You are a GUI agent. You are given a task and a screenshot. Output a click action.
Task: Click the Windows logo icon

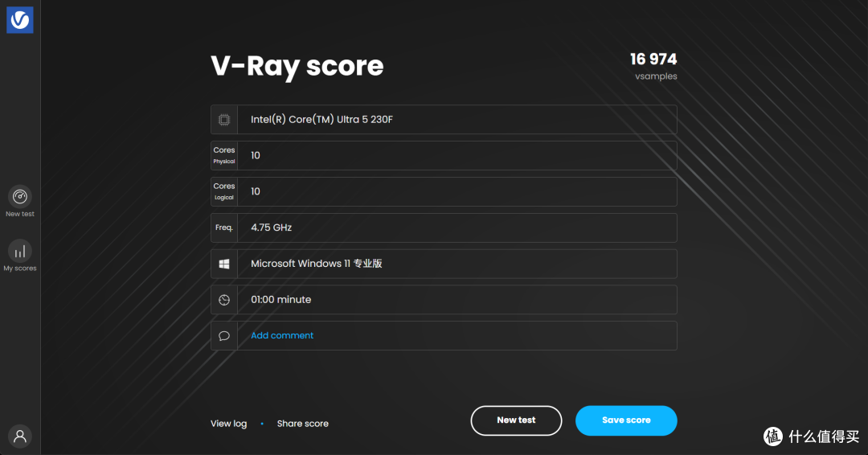pos(224,264)
